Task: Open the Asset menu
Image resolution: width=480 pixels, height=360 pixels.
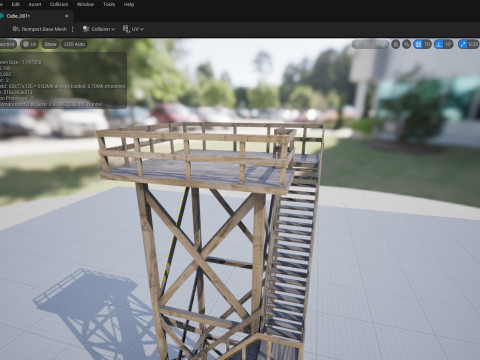Action: click(35, 4)
